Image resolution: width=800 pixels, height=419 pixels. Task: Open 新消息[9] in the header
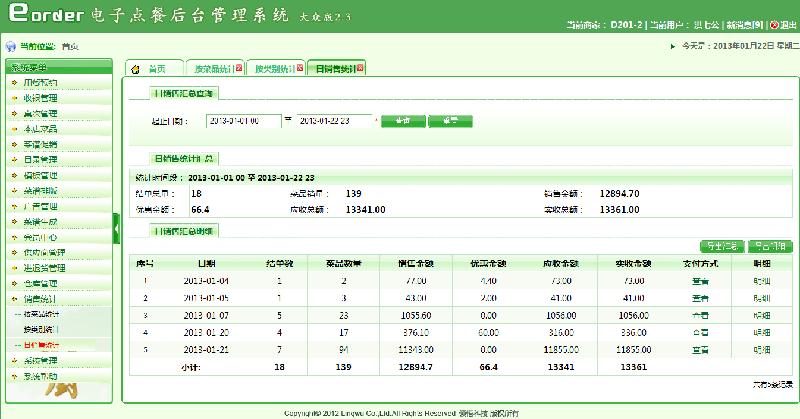click(744, 24)
